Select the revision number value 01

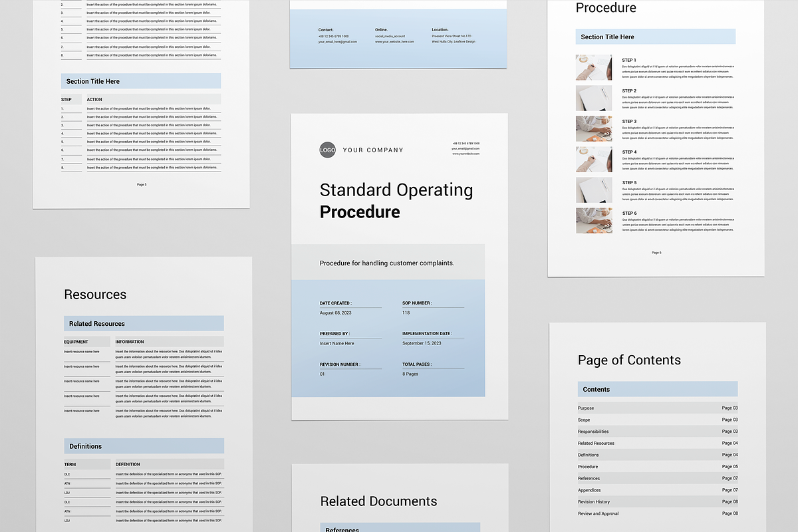(x=323, y=374)
